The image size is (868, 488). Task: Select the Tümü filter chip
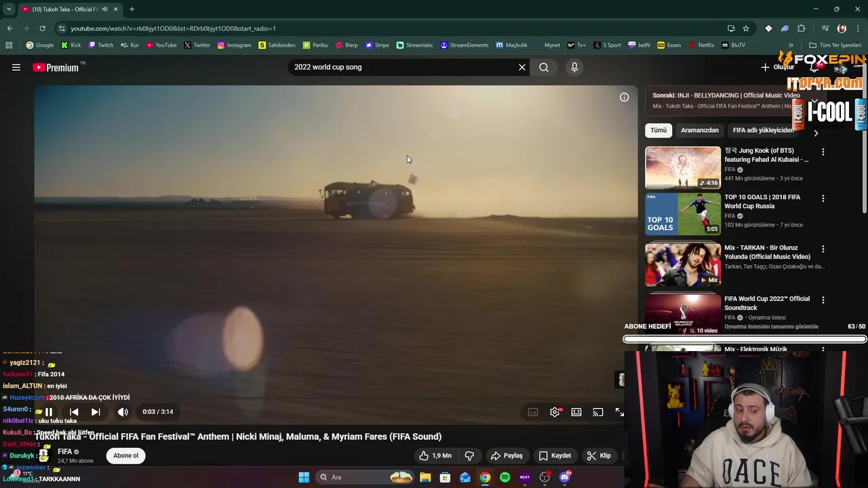point(658,130)
